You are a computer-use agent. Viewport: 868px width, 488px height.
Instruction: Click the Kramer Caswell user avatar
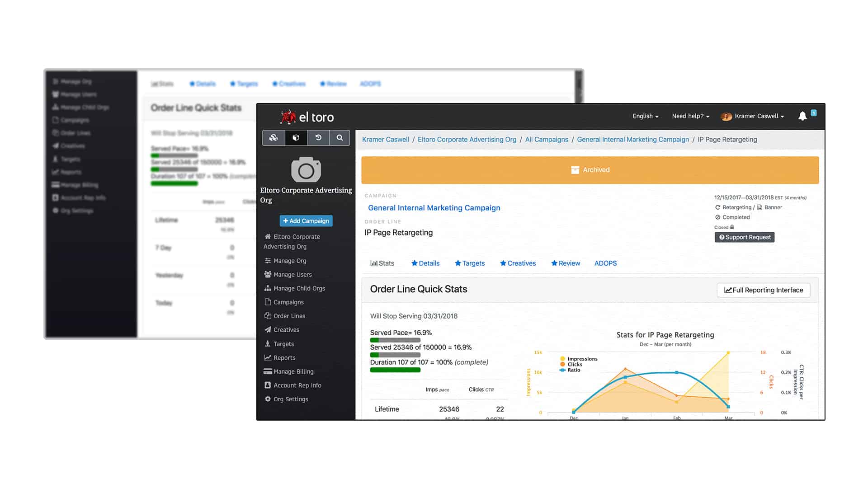point(726,117)
